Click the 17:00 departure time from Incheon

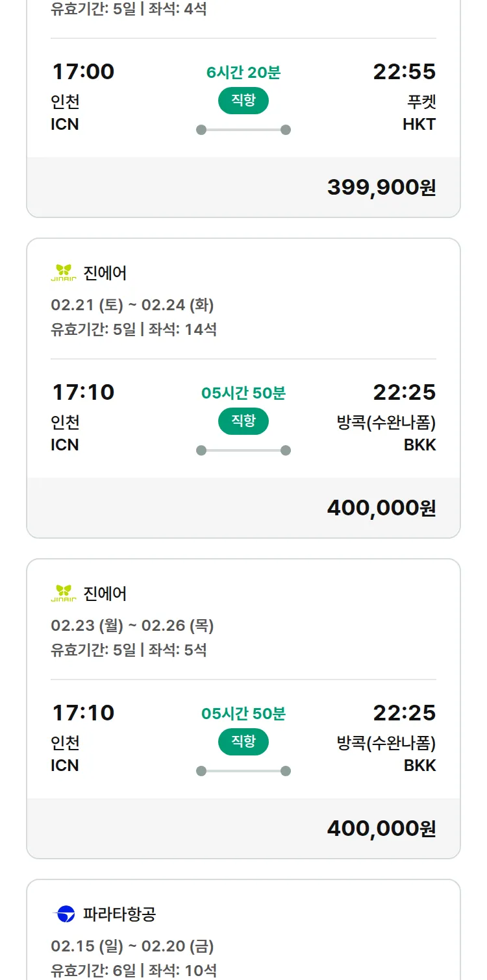pyautogui.click(x=83, y=71)
